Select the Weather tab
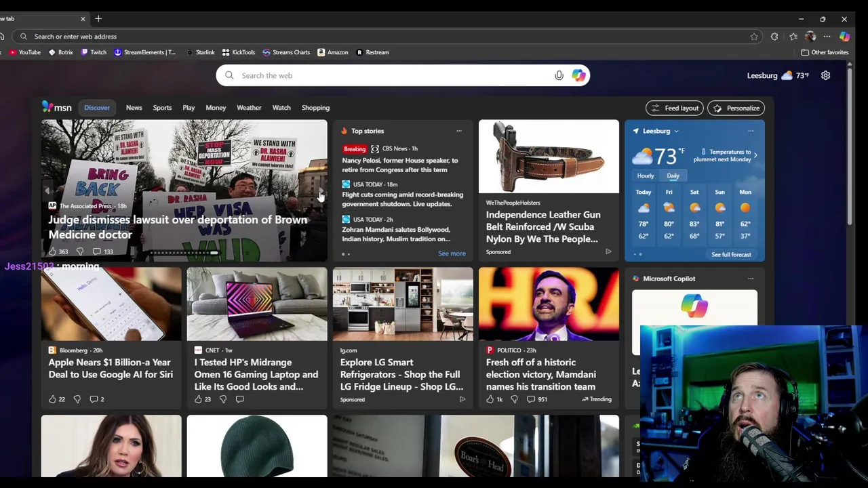Viewport: 868px width, 488px height. [x=249, y=108]
